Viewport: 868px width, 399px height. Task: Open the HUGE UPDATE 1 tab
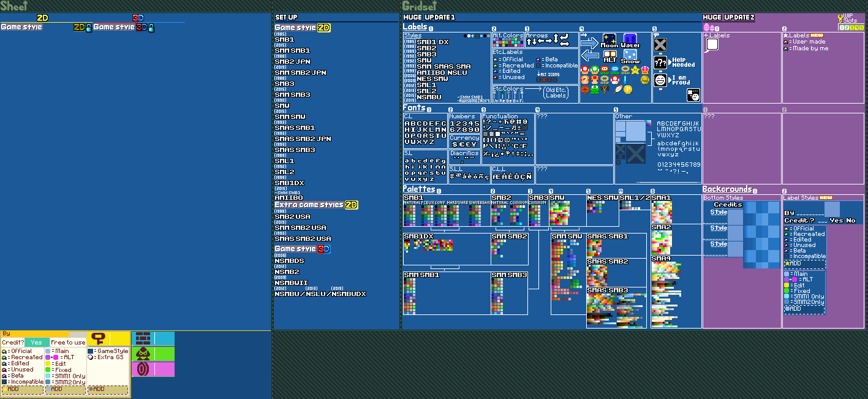click(429, 17)
